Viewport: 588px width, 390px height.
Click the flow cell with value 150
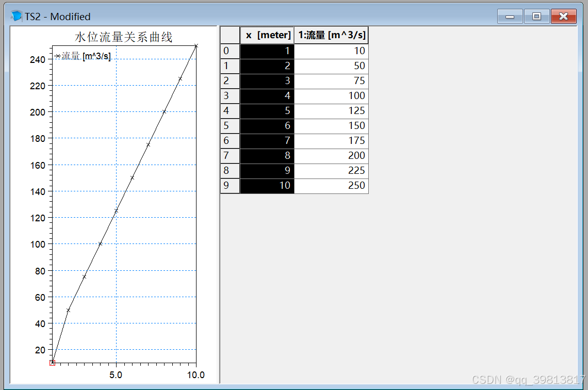332,126
